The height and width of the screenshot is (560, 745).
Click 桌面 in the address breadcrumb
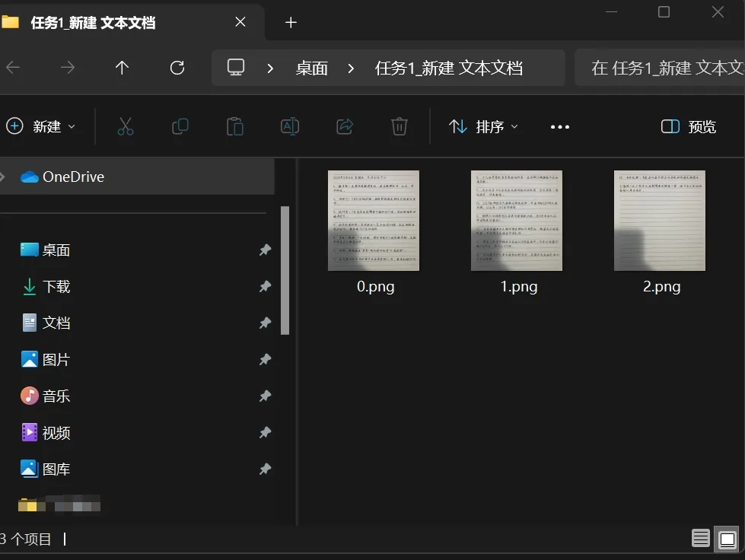point(312,68)
